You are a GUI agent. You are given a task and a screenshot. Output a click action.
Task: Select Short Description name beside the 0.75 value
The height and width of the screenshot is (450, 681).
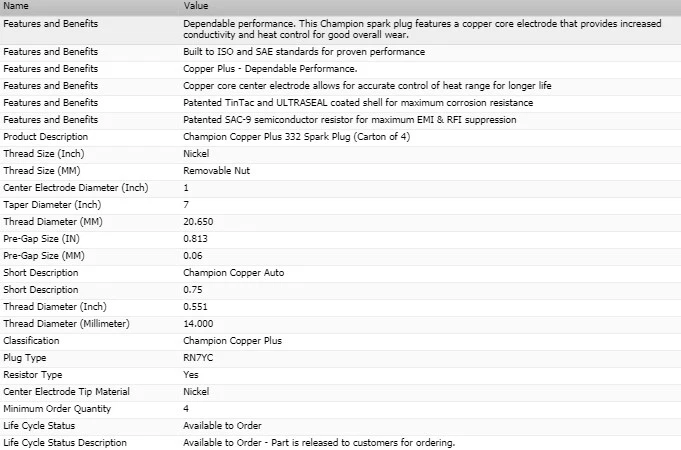(x=41, y=290)
